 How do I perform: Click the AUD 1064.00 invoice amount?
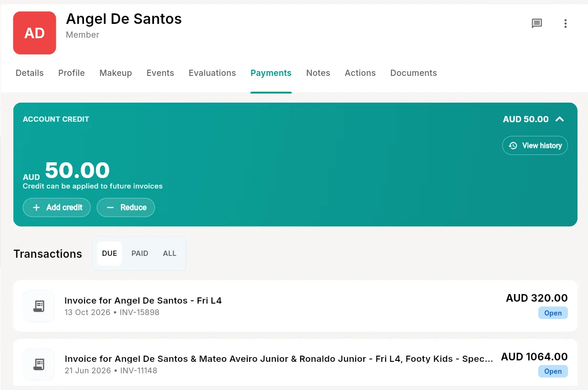tap(535, 357)
